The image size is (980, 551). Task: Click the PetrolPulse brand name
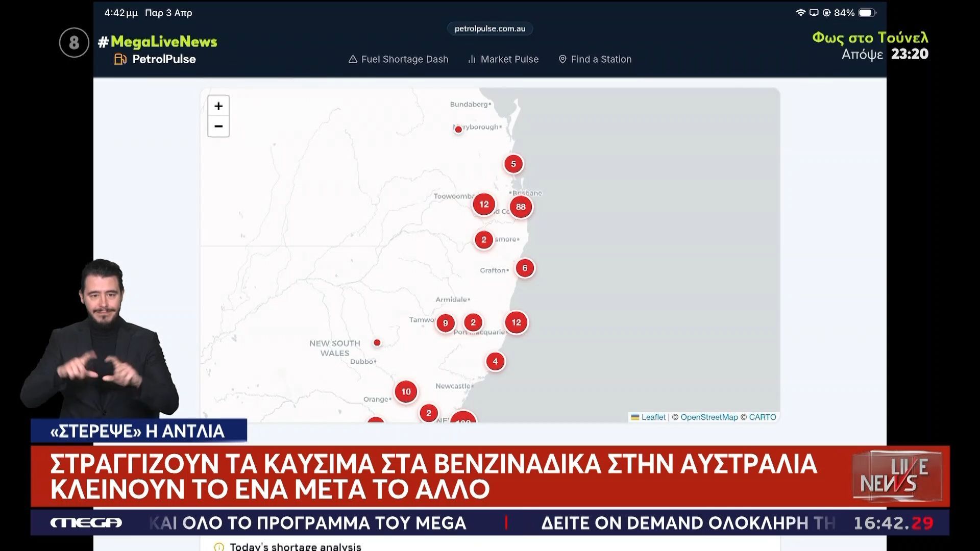pyautogui.click(x=164, y=59)
